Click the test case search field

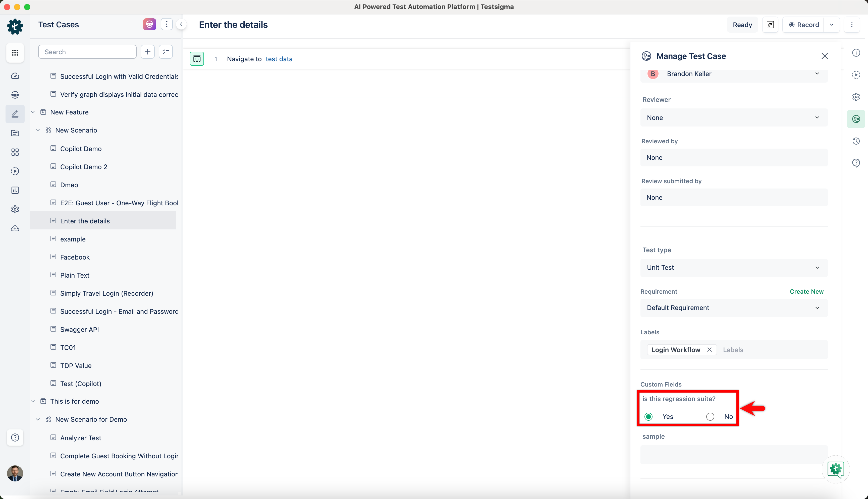[x=87, y=51]
